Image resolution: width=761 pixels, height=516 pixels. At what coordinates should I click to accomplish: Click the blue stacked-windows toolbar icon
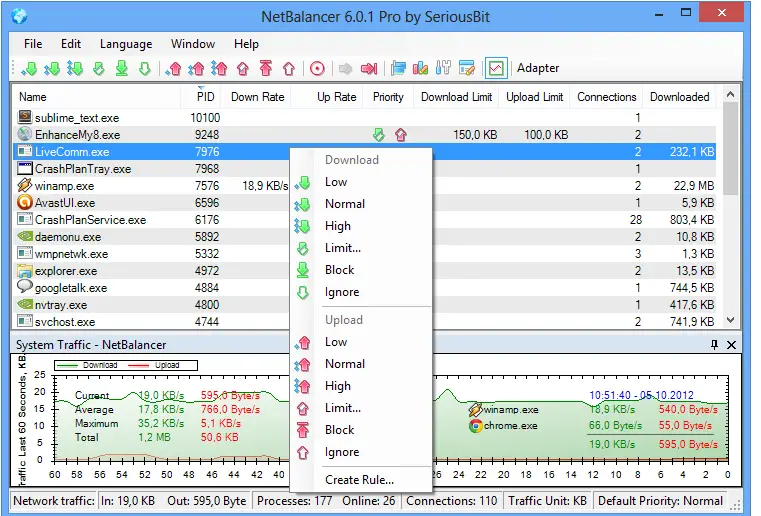tap(398, 68)
